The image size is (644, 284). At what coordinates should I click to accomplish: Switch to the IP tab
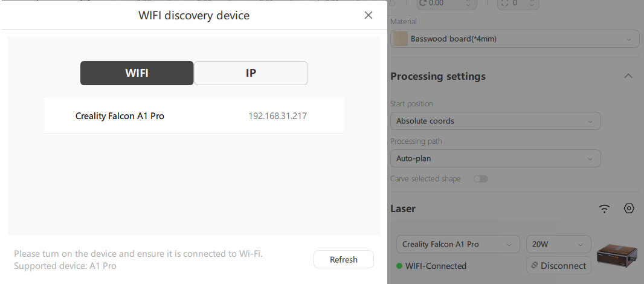pos(251,73)
